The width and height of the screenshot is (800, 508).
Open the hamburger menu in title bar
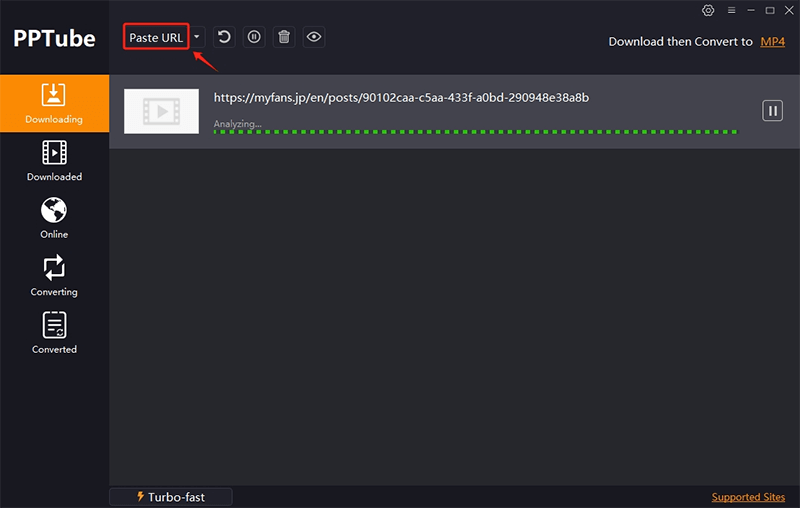[x=731, y=10]
